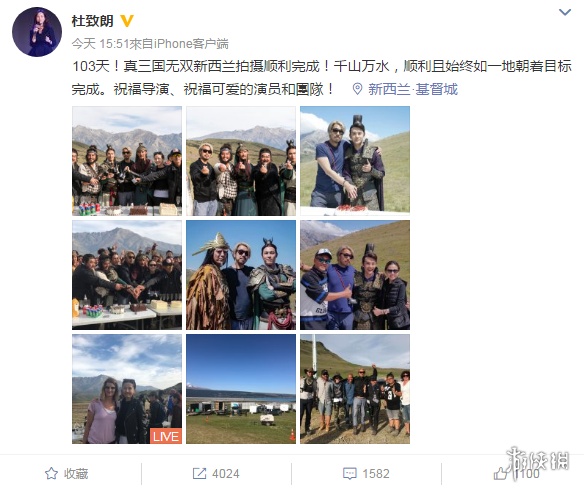Screen dimensions: 584x491
Task: Click the 收藏 favorite button text
Action: point(76,473)
